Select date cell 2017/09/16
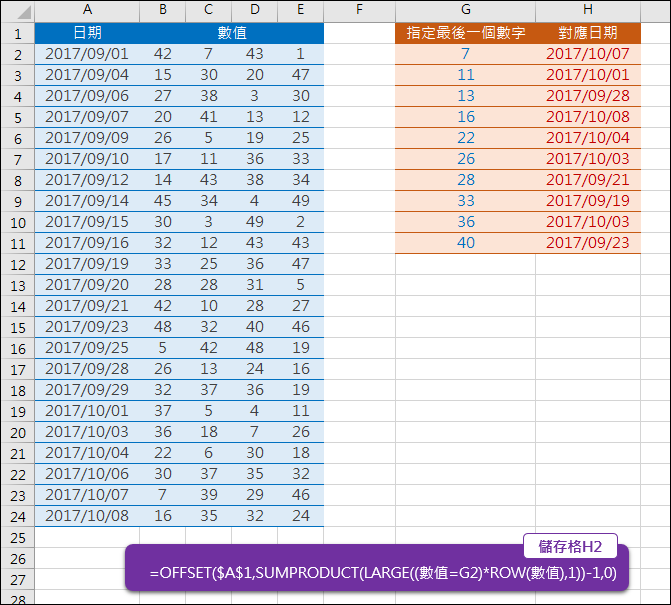 click(87, 243)
